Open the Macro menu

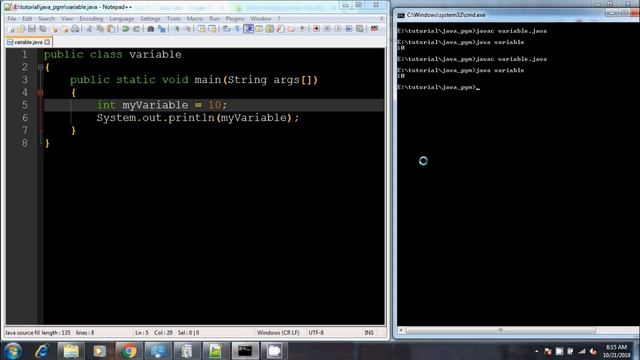(x=195, y=19)
